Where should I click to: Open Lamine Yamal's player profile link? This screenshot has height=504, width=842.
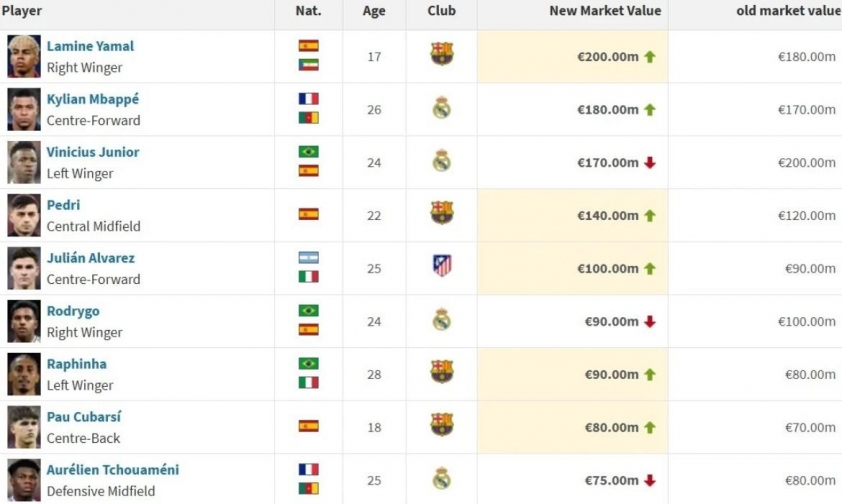90,46
